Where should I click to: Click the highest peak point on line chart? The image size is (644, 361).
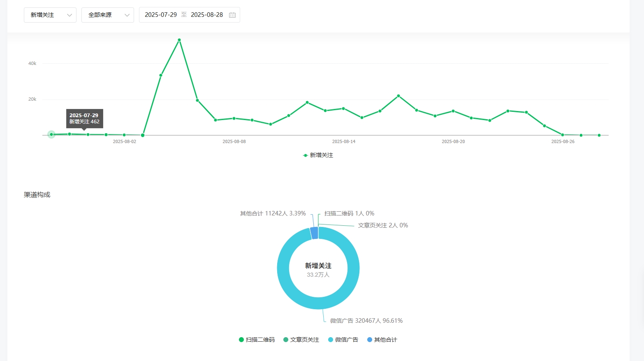179,40
